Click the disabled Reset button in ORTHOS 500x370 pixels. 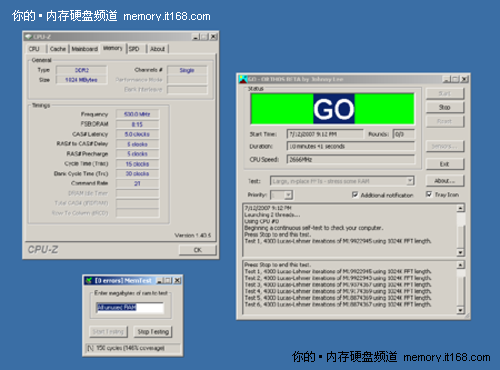point(445,121)
